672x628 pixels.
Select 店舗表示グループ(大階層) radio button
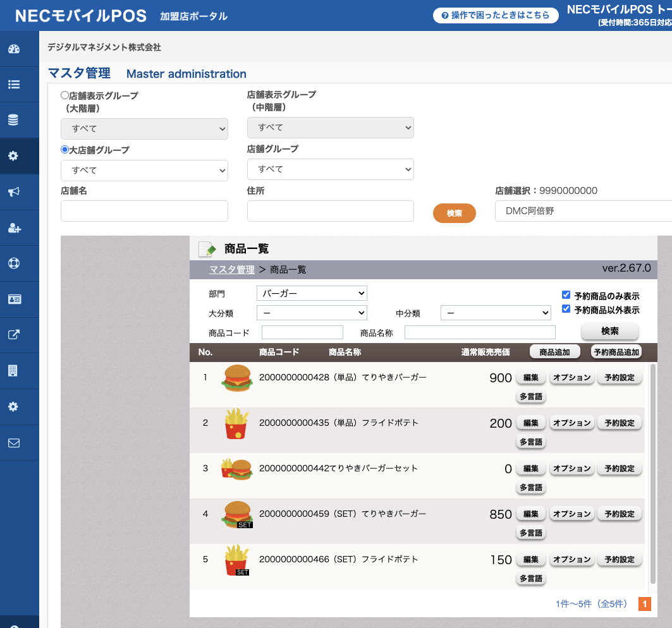[64, 95]
